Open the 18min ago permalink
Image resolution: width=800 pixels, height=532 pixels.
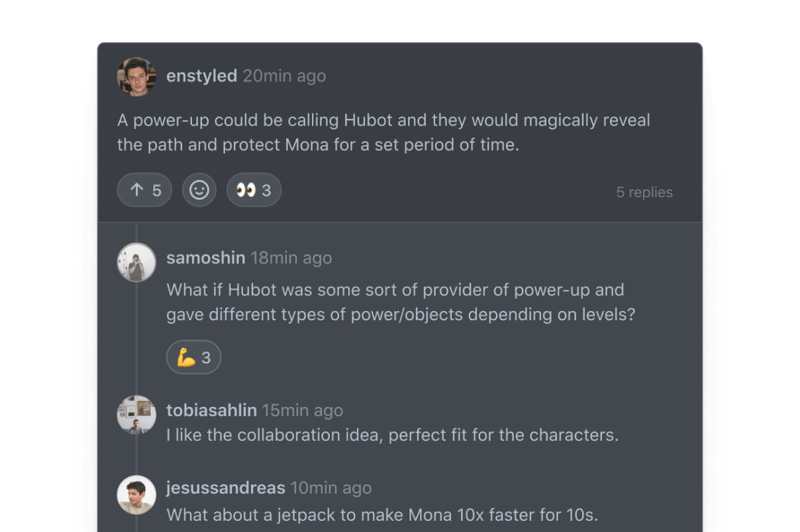[291, 258]
